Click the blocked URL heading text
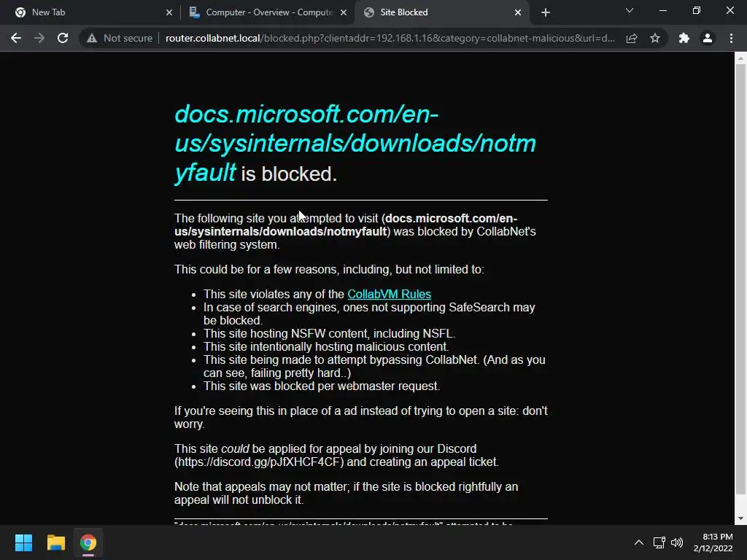The image size is (747, 560). pyautogui.click(x=355, y=143)
